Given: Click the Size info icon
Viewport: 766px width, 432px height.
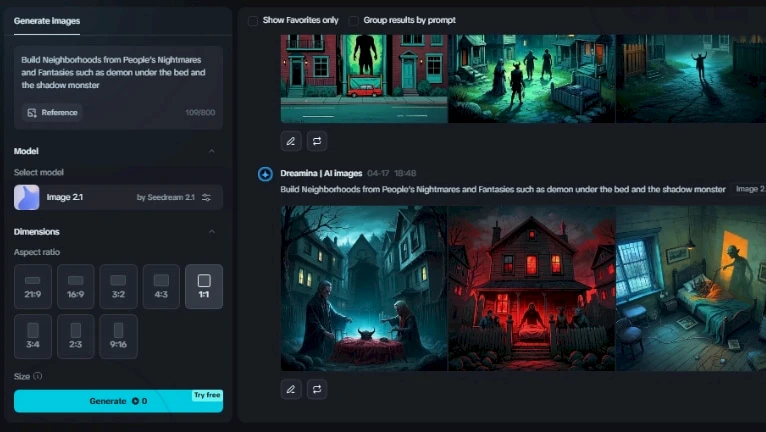Looking at the screenshot, I should tap(38, 376).
